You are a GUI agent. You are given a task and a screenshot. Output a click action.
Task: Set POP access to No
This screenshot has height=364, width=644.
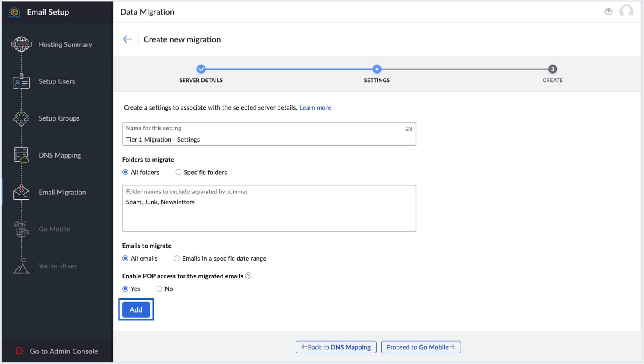pyautogui.click(x=159, y=289)
